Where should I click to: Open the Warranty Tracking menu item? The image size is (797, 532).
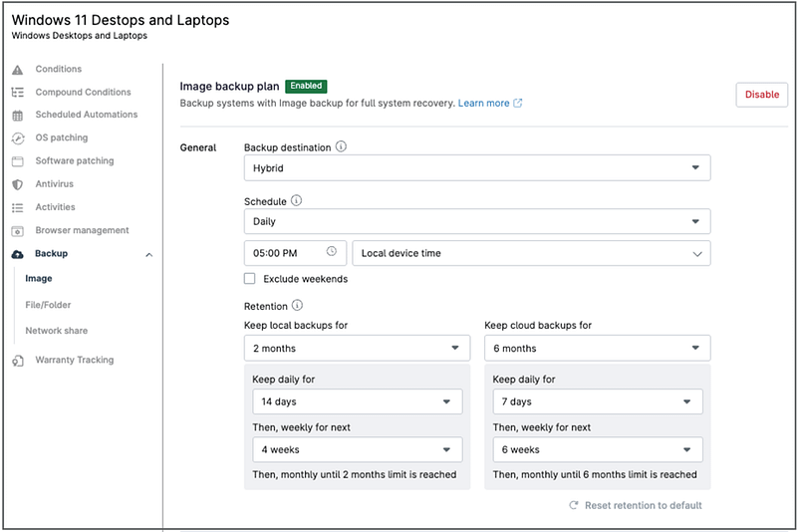(x=75, y=360)
